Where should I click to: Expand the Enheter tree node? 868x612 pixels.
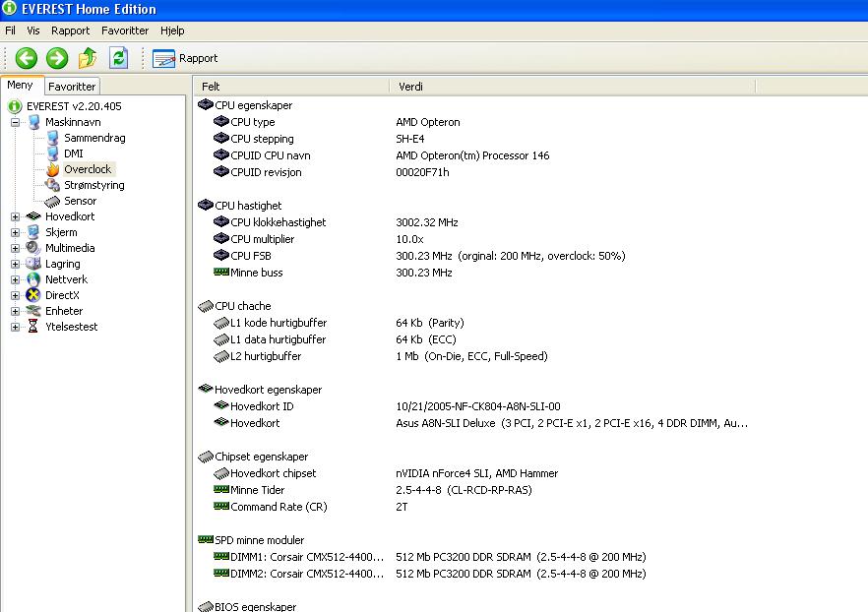coord(15,312)
